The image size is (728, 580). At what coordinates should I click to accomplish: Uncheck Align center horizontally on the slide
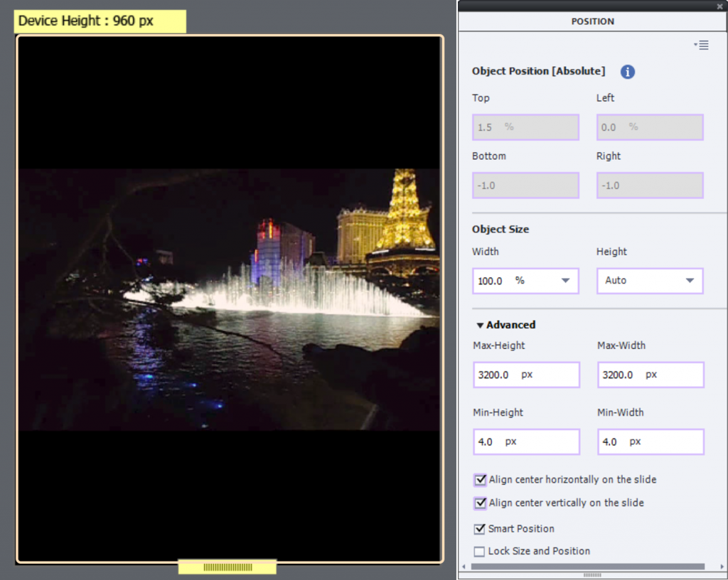point(481,480)
